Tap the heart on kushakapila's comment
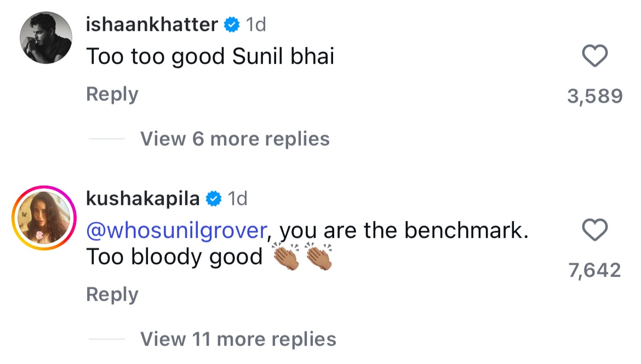 coord(594,230)
